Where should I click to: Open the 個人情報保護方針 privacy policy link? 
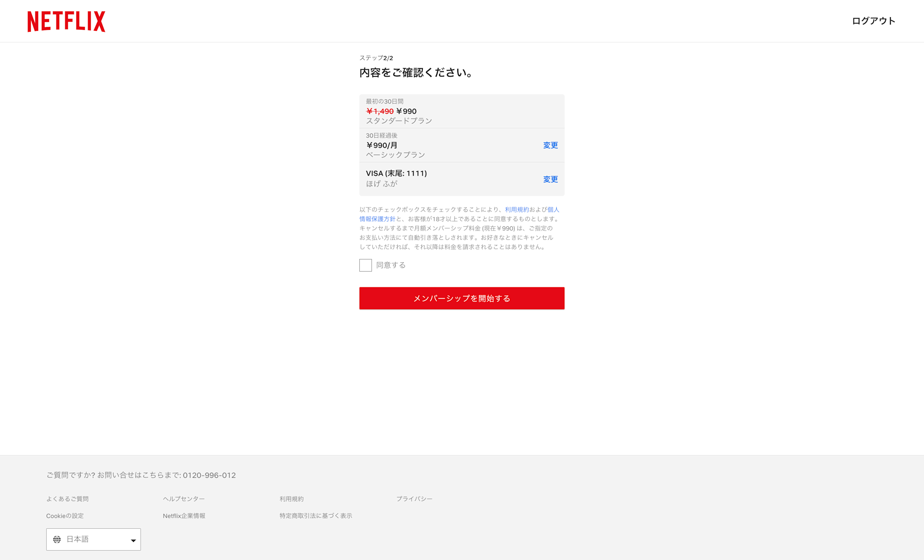point(377,219)
